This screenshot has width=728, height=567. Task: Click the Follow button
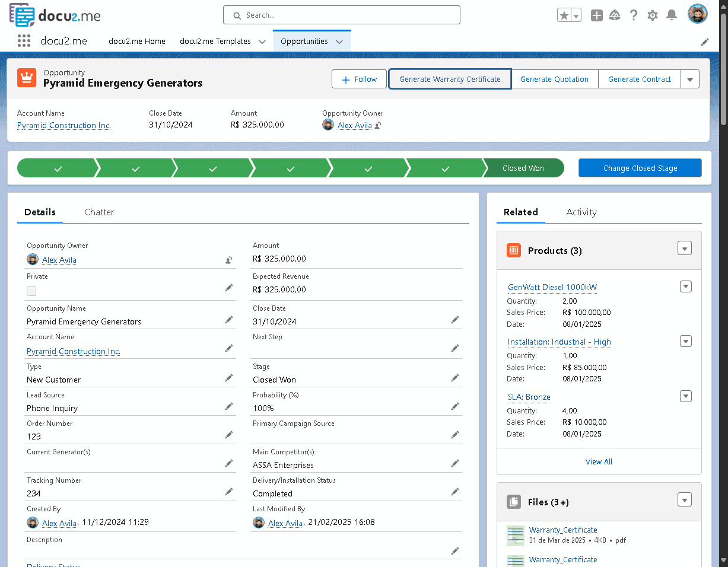tap(359, 79)
